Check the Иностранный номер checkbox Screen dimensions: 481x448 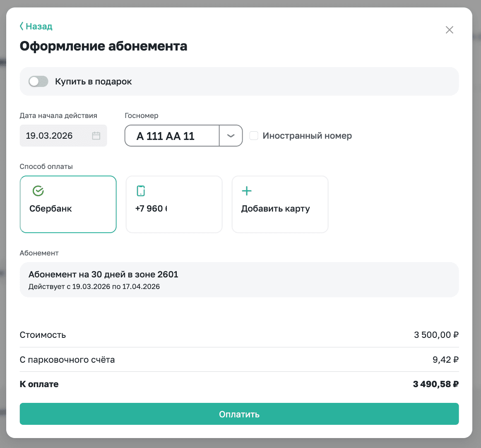pos(254,135)
